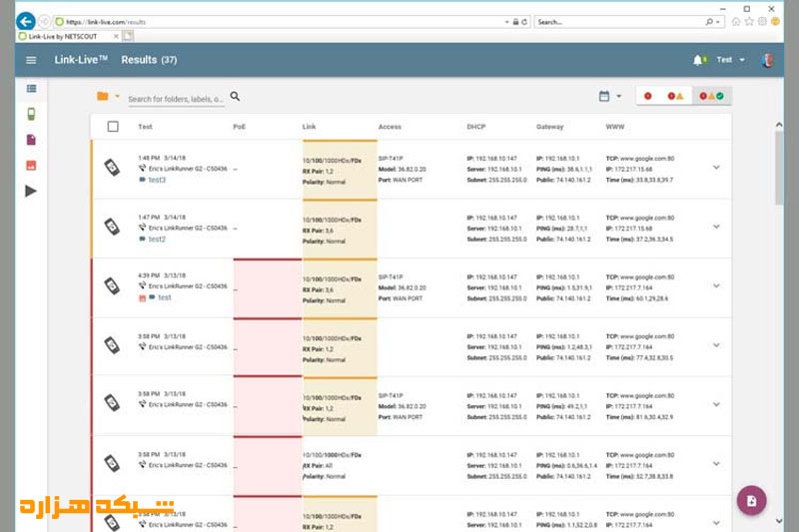Click device icon for 4:39 PM 3/13/18 result
799x532 pixels.
coord(112,285)
